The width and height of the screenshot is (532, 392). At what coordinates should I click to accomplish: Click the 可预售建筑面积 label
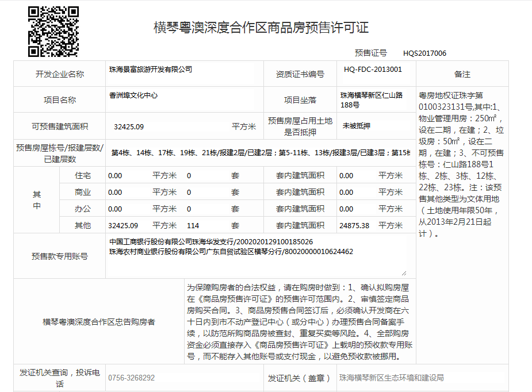tap(60, 126)
